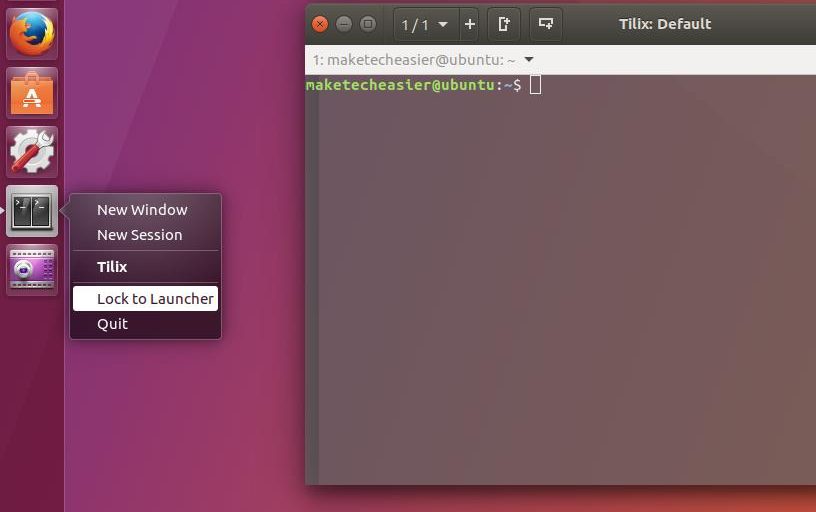Viewport: 816px width, 512px height.
Task: Select Lock to Launcher
Action: click(145, 298)
